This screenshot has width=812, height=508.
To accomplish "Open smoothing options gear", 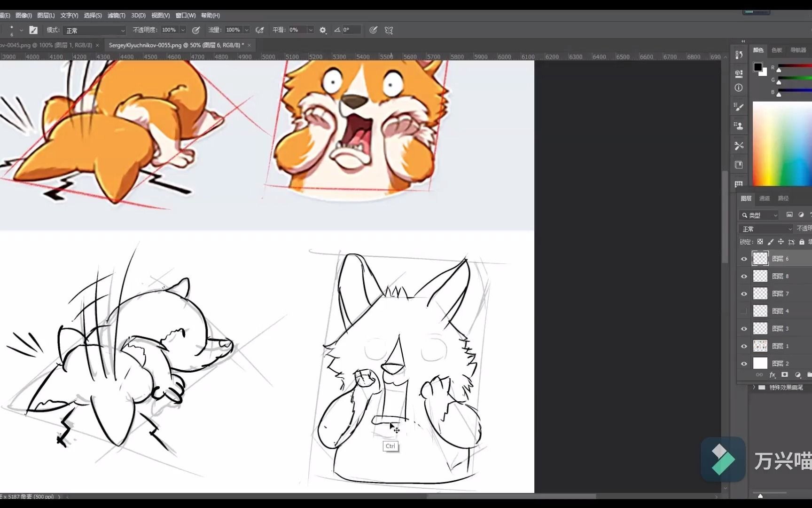I will (323, 30).
